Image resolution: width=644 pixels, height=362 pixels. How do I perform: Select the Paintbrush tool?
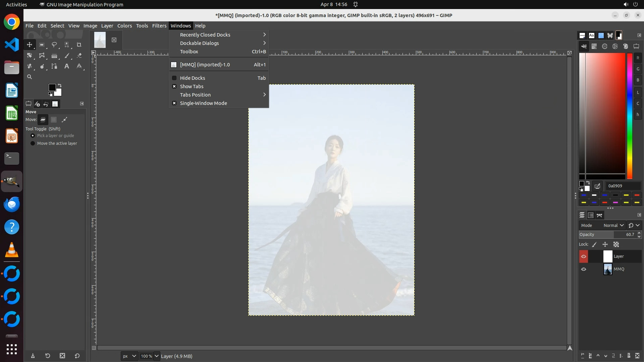tap(67, 56)
